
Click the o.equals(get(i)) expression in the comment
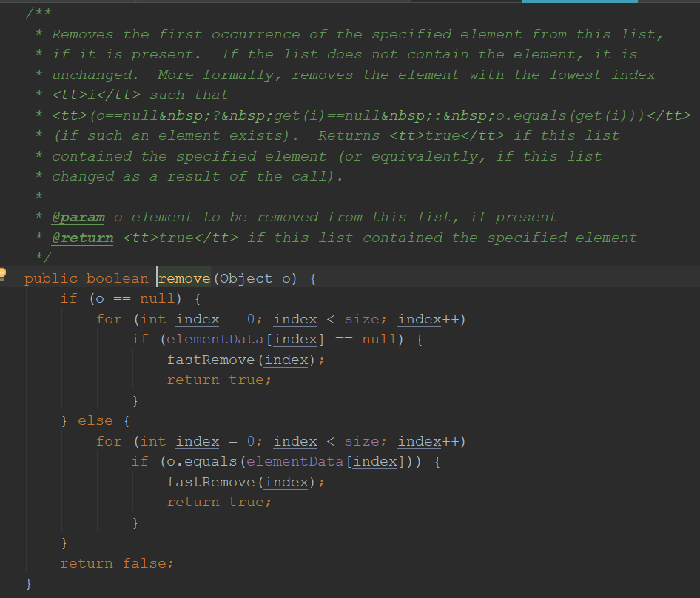(571, 116)
